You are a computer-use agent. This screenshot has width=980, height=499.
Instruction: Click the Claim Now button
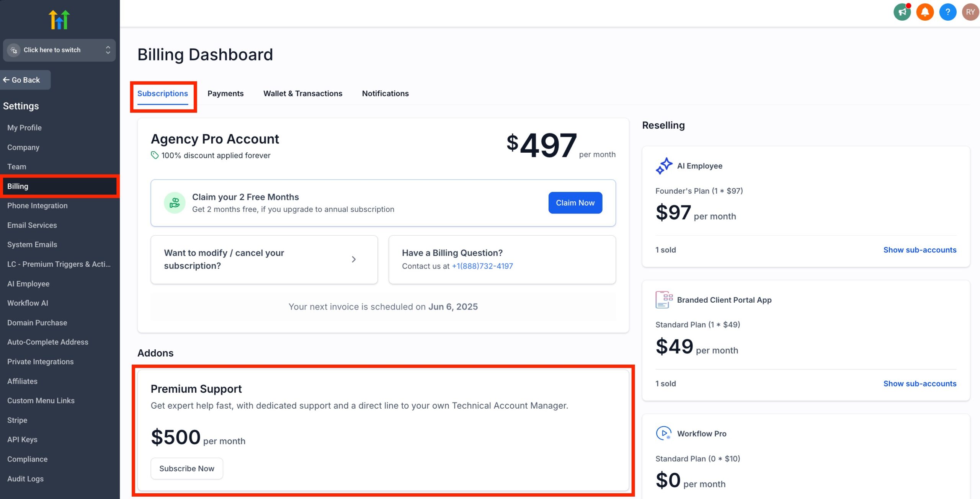(575, 202)
